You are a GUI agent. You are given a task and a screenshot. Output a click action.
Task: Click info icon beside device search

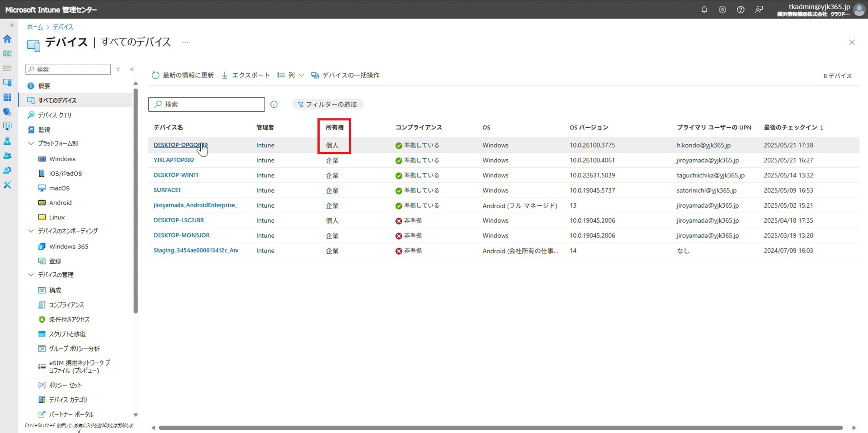(274, 105)
